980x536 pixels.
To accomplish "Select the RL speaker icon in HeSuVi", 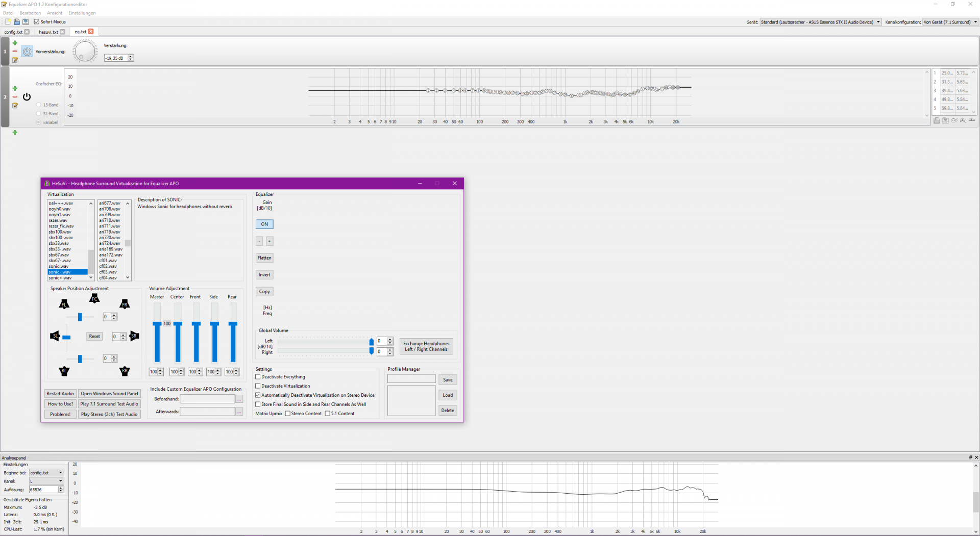I will coord(64,371).
